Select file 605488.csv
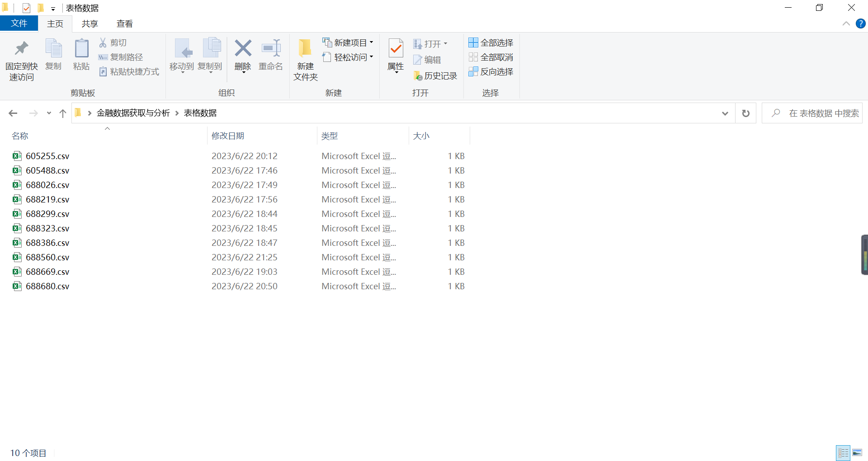This screenshot has width=868, height=461. click(x=47, y=170)
